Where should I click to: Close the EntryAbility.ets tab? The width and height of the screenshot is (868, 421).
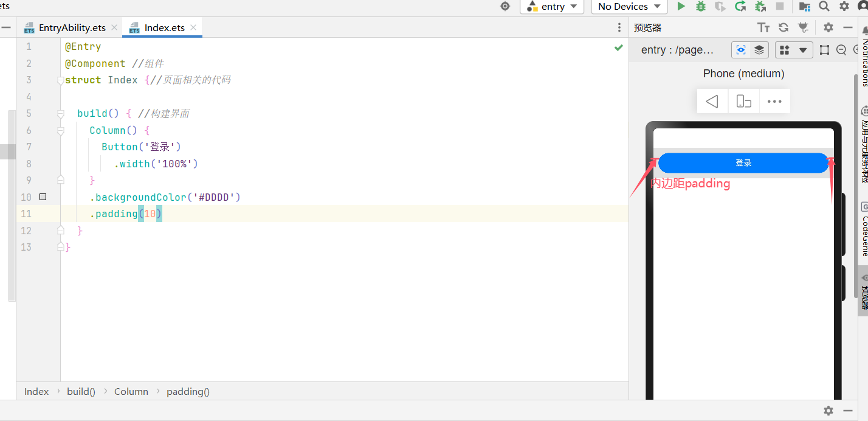(114, 27)
